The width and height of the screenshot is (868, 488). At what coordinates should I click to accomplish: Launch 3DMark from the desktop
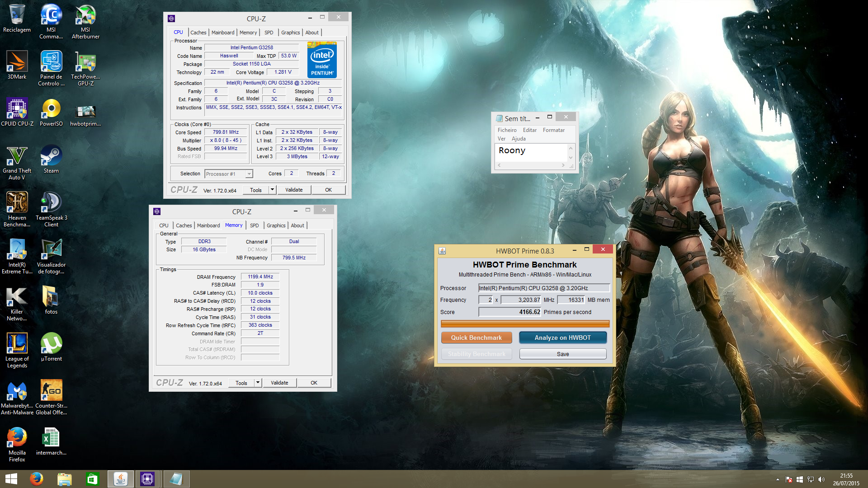coord(17,65)
